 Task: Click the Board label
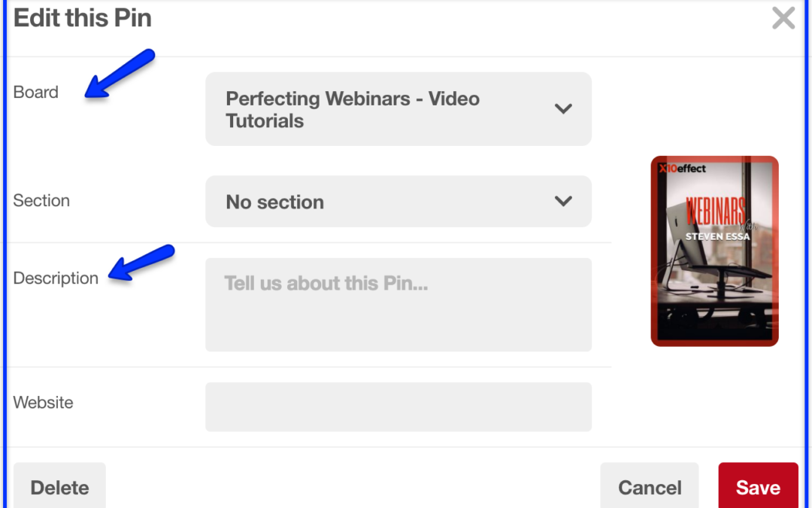coord(36,93)
